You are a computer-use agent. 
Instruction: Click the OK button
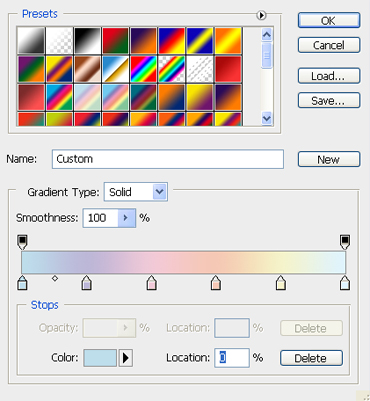coord(329,20)
